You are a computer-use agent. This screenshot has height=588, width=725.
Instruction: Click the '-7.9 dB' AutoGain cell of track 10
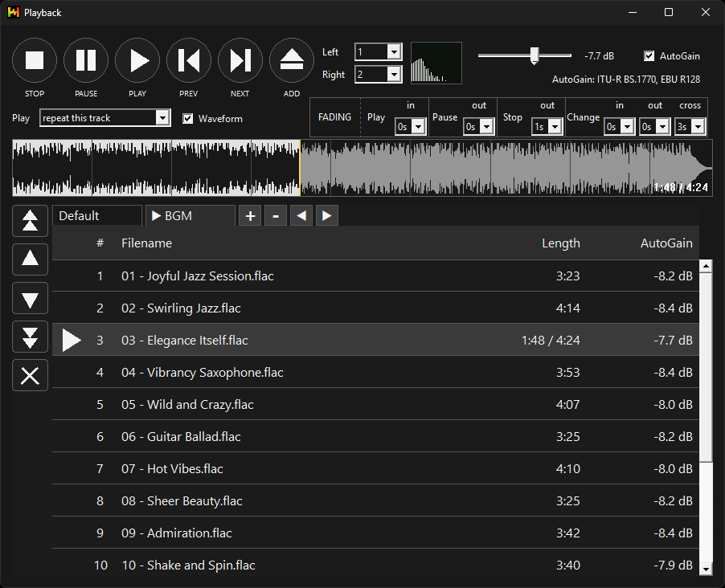pos(674,565)
